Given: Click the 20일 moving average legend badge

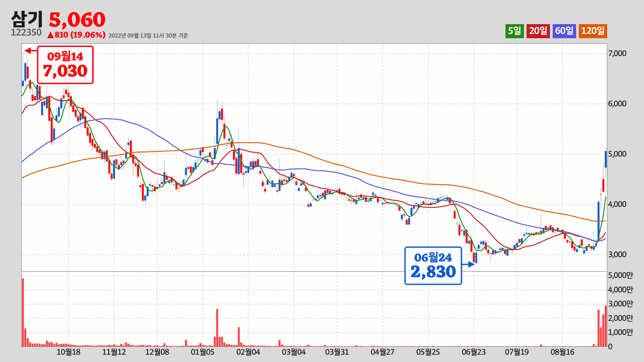Looking at the screenshot, I should pyautogui.click(x=538, y=31).
